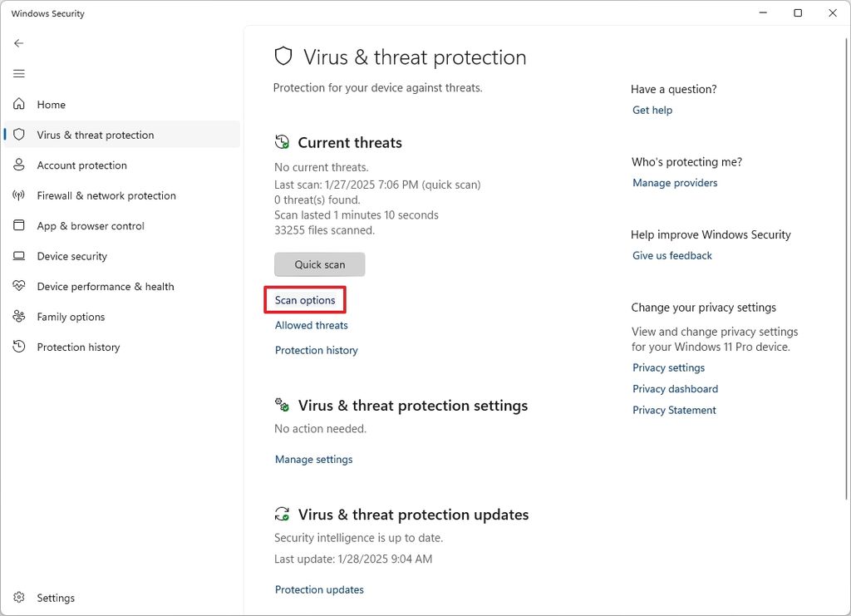Click Give us feedback
The width and height of the screenshot is (851, 616).
(x=671, y=255)
